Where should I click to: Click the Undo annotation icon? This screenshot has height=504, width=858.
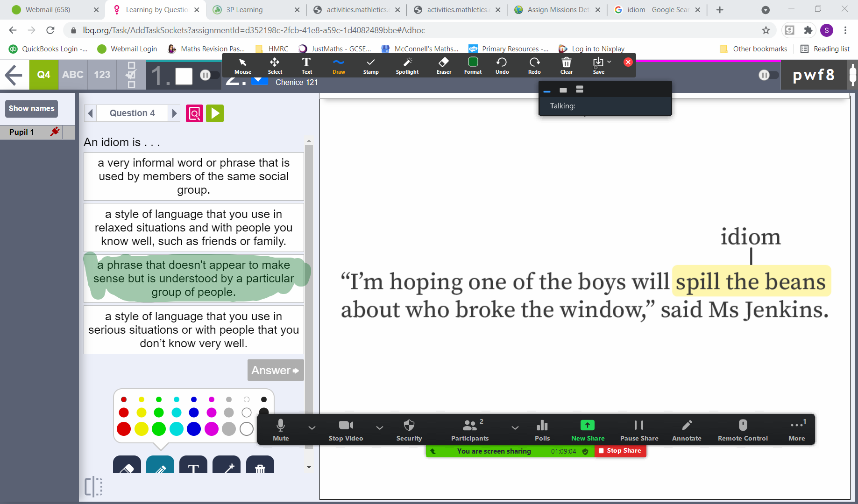(x=502, y=66)
